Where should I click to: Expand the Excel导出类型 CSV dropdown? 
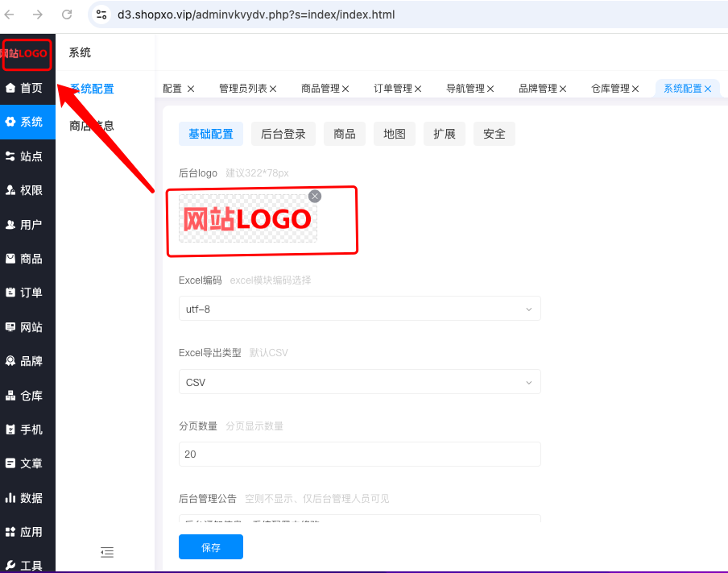tap(360, 382)
